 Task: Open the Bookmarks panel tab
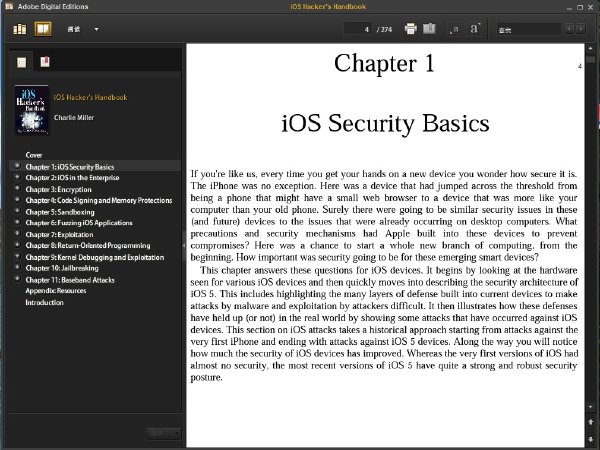click(45, 62)
